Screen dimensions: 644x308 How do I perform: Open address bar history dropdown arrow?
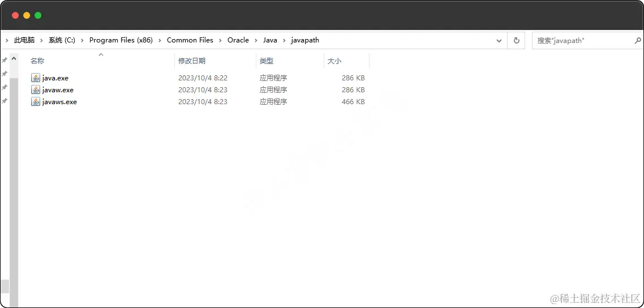coord(499,41)
